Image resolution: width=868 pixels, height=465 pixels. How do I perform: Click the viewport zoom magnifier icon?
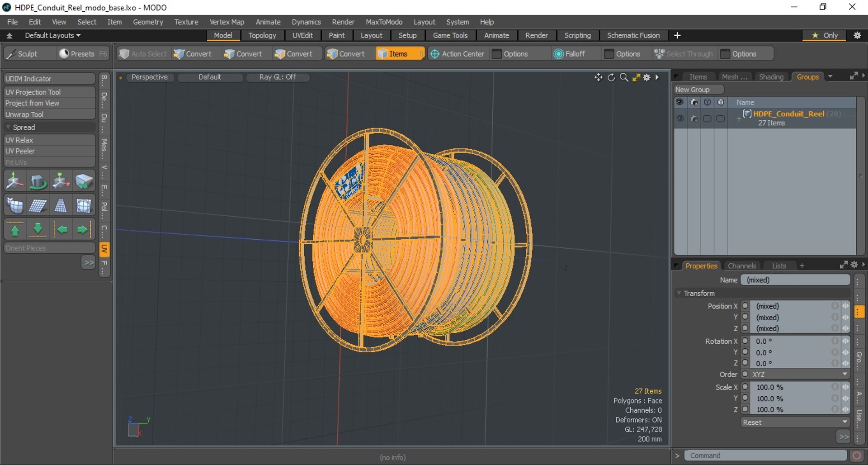624,77
